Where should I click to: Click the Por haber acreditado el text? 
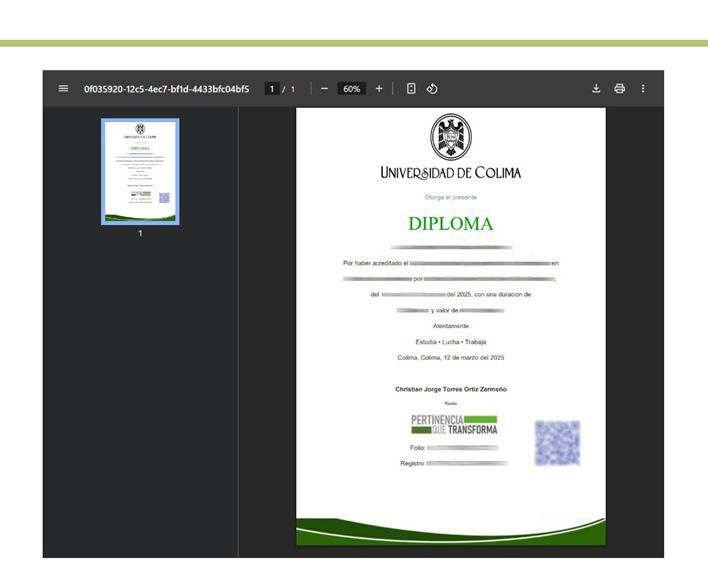[375, 263]
